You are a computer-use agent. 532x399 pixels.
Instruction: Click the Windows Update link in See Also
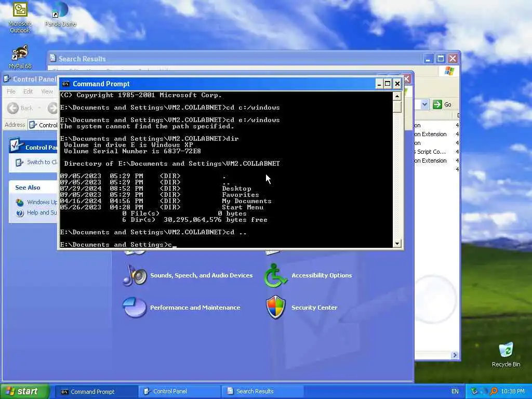pos(42,202)
